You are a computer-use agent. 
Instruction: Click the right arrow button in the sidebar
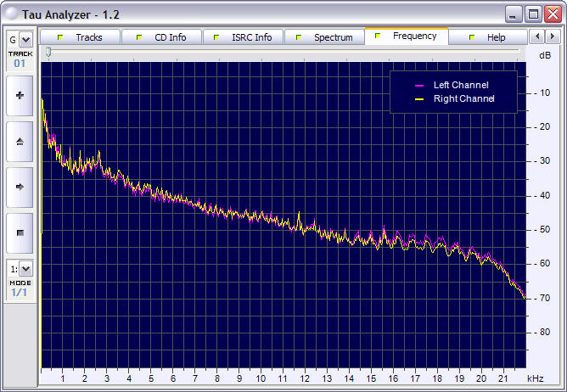tap(20, 187)
